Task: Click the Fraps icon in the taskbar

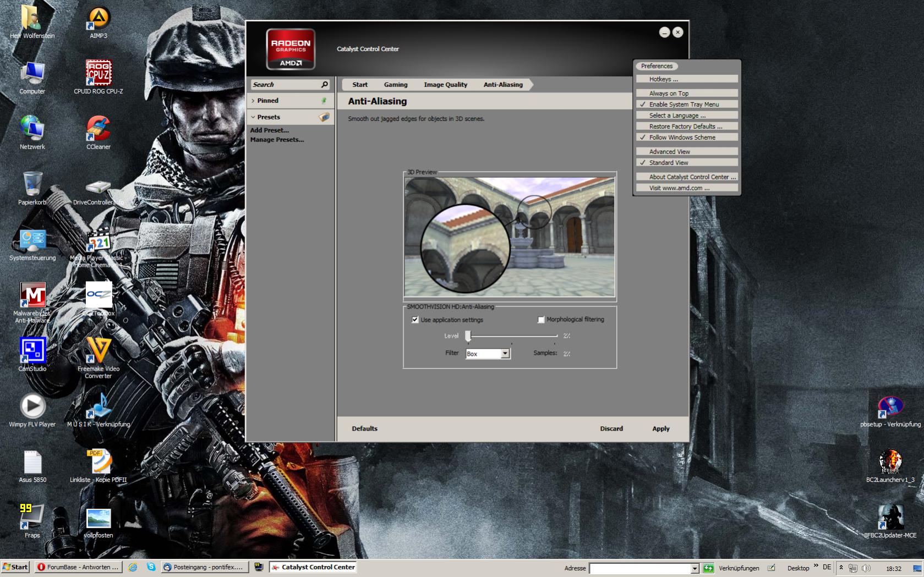Action: (x=259, y=567)
